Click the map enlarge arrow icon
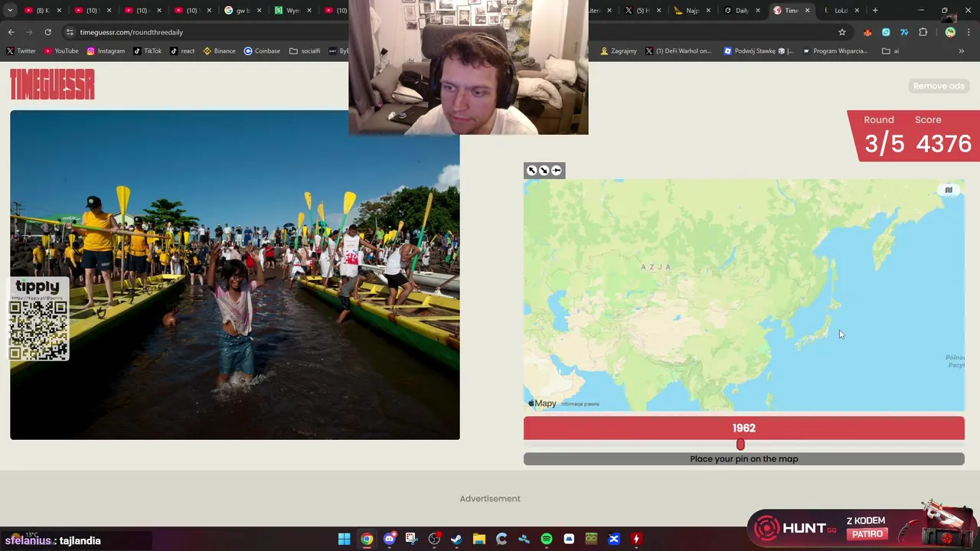The image size is (980, 551). (x=532, y=171)
